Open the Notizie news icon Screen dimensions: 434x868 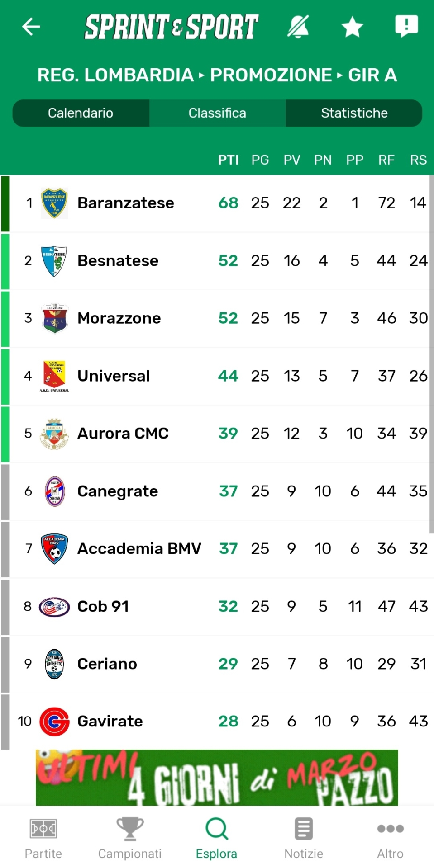[304, 829]
